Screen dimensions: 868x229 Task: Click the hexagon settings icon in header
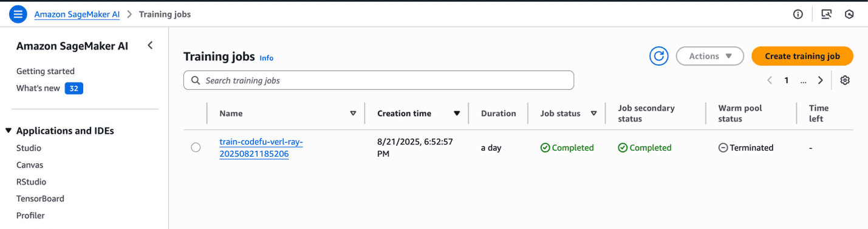point(849,14)
